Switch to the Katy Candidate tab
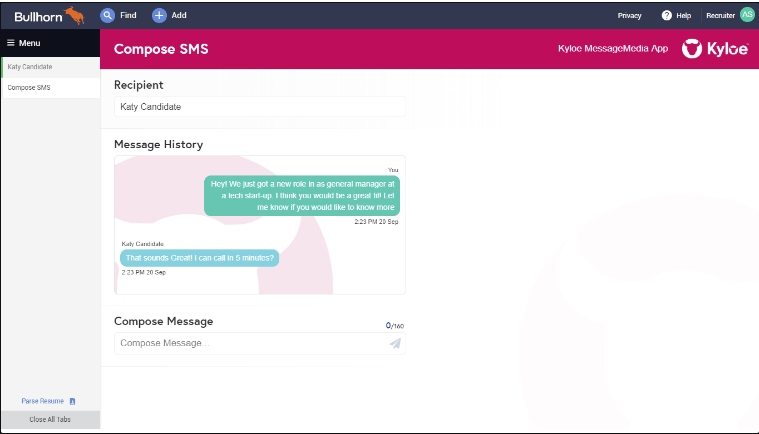 coord(50,67)
